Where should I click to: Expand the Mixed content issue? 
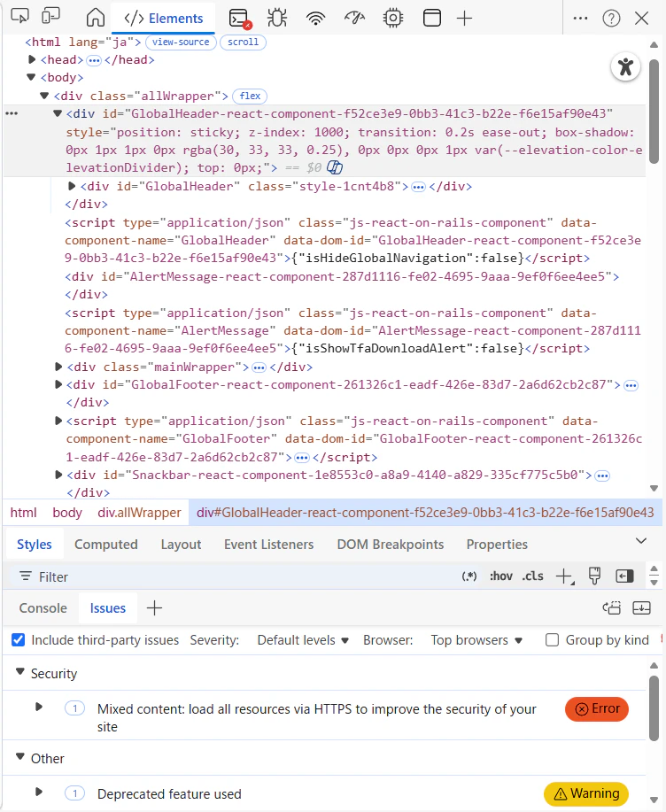[39, 707]
